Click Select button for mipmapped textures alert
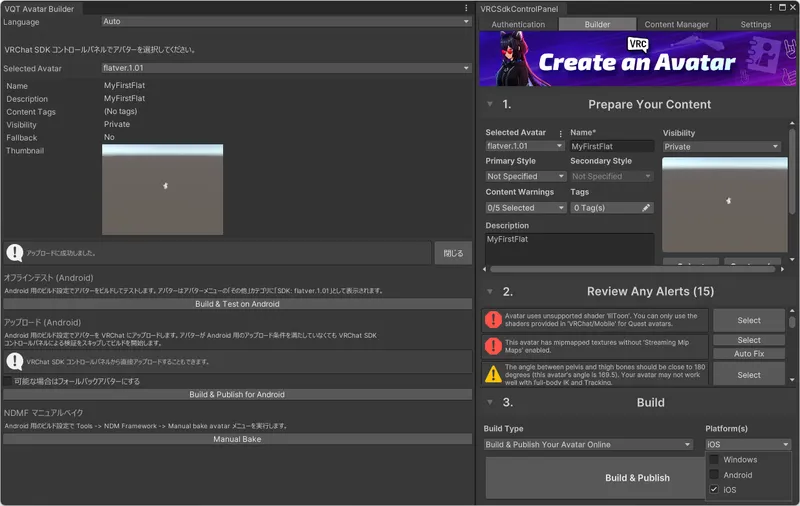The height and width of the screenshot is (506, 800). tap(748, 340)
